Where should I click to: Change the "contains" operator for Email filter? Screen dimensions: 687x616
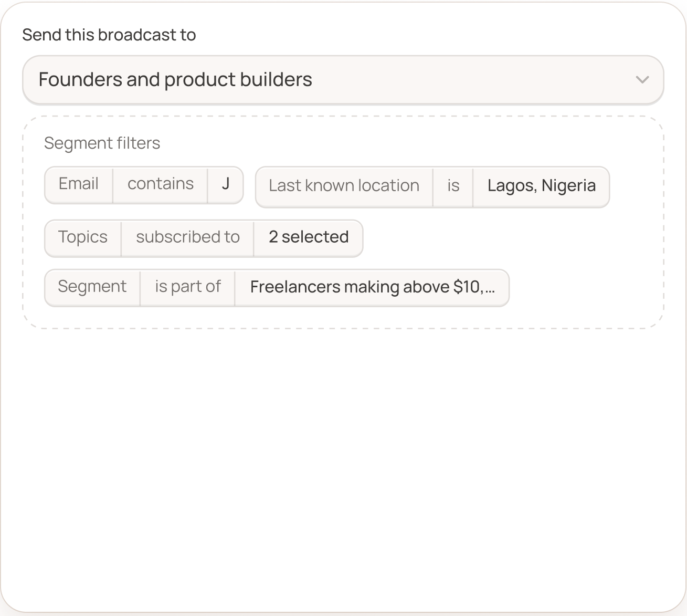[x=160, y=184]
